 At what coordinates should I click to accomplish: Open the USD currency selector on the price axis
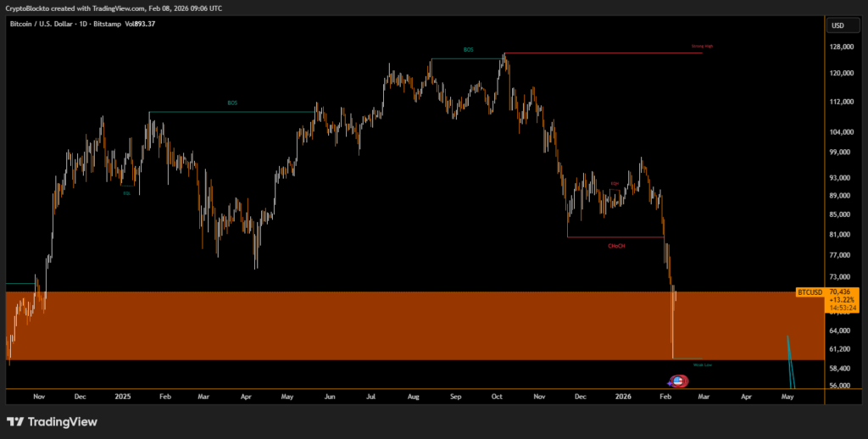(x=837, y=25)
